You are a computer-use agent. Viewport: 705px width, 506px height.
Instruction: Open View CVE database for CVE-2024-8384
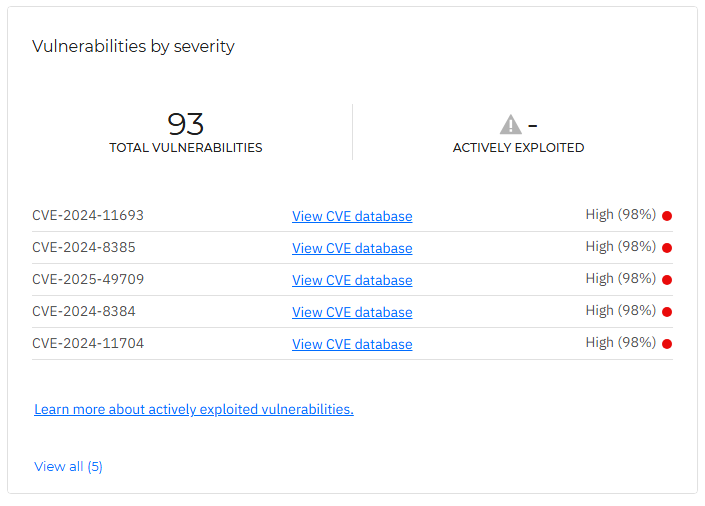352,312
